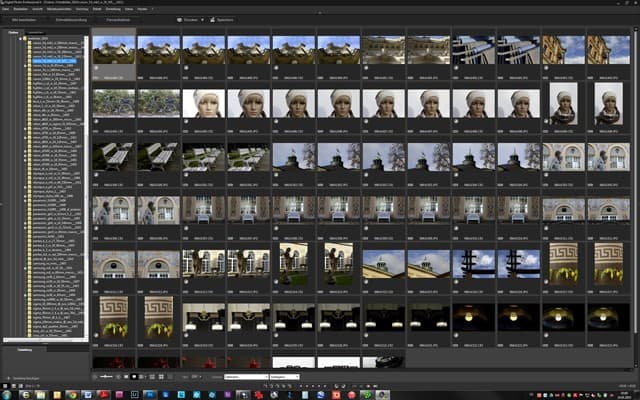640x400 pixels.
Task: Open the Windows Start menu
Action: [7, 393]
